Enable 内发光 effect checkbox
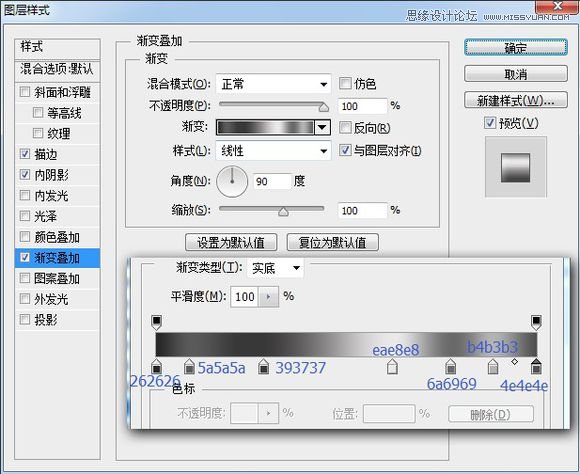Viewport: 580px width, 474px height. point(25,195)
